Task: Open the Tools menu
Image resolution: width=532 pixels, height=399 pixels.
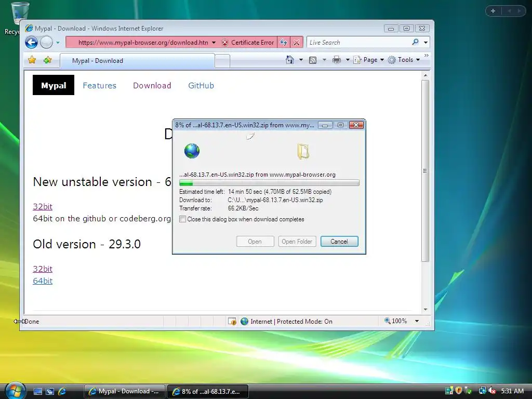Action: (x=404, y=60)
